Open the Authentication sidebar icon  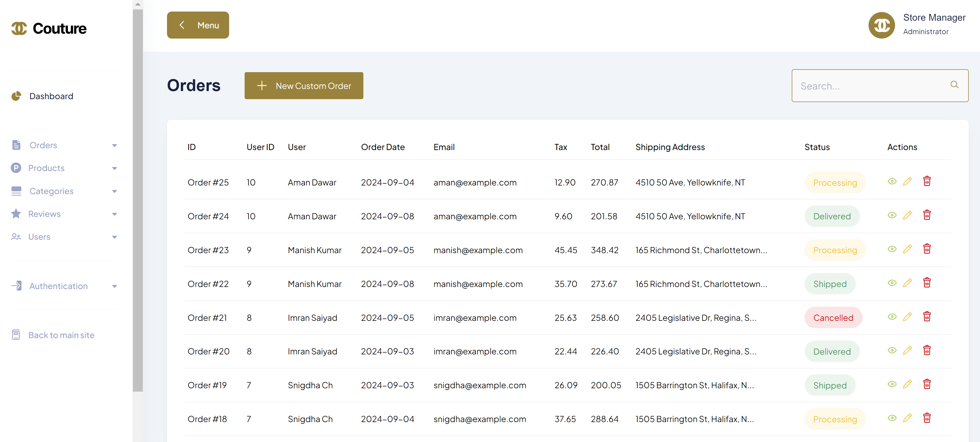(16, 286)
